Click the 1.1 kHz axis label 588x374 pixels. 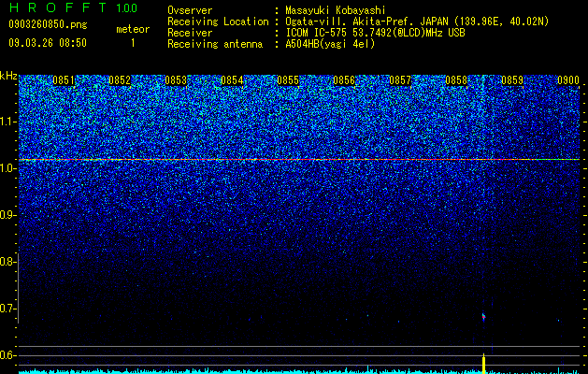coord(7,122)
